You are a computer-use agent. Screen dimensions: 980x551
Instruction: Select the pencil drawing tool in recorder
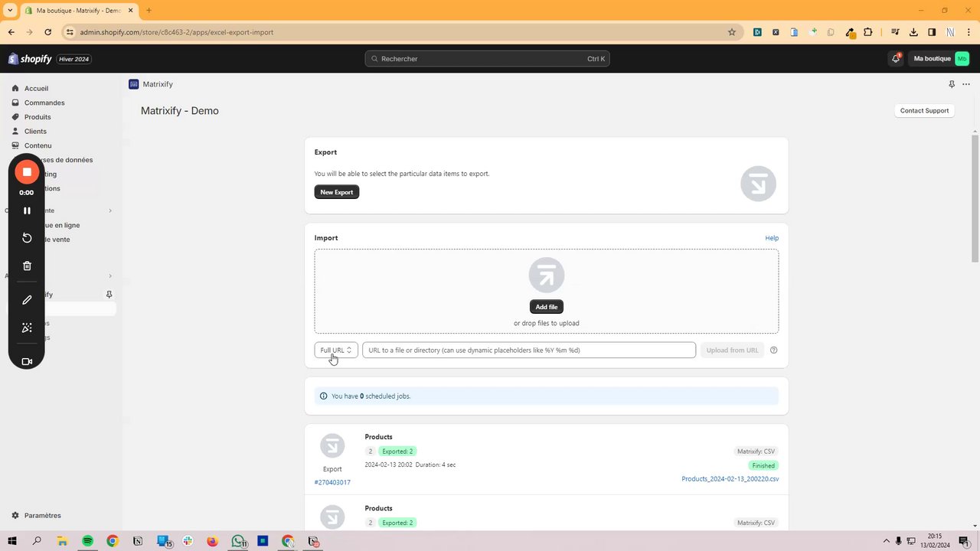27,300
